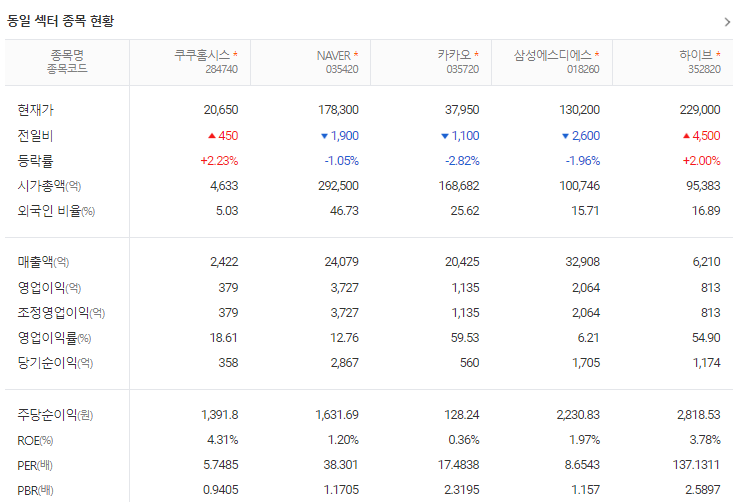
Task: Click 삼성에스디에스 current price 130,200
Action: 580,110
